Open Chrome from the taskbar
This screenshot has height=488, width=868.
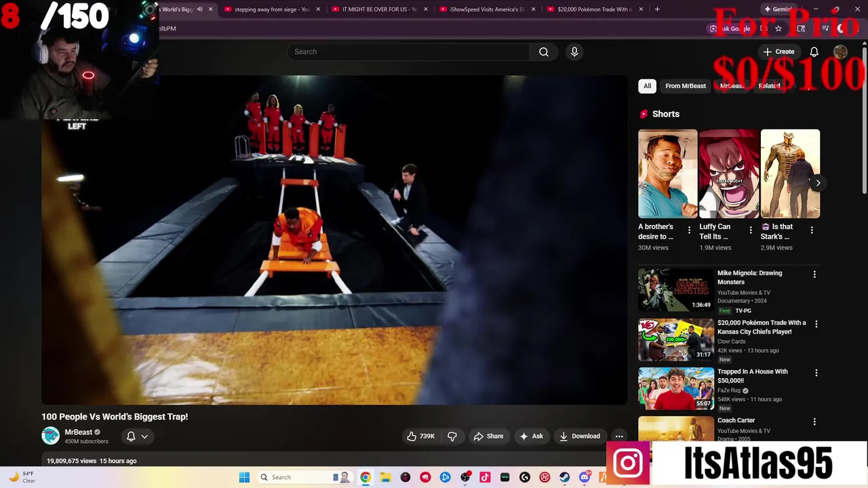coord(366,477)
